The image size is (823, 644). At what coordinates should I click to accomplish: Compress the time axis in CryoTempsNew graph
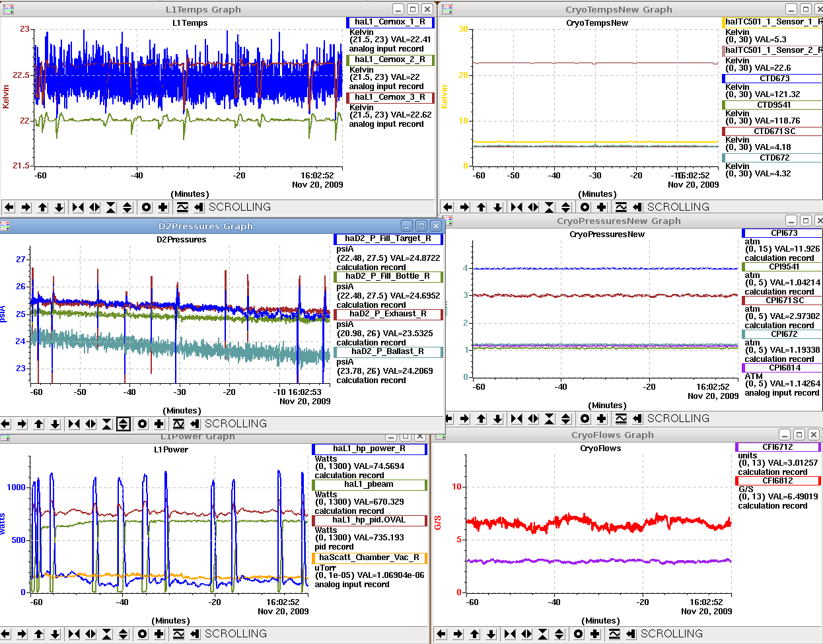click(x=517, y=207)
